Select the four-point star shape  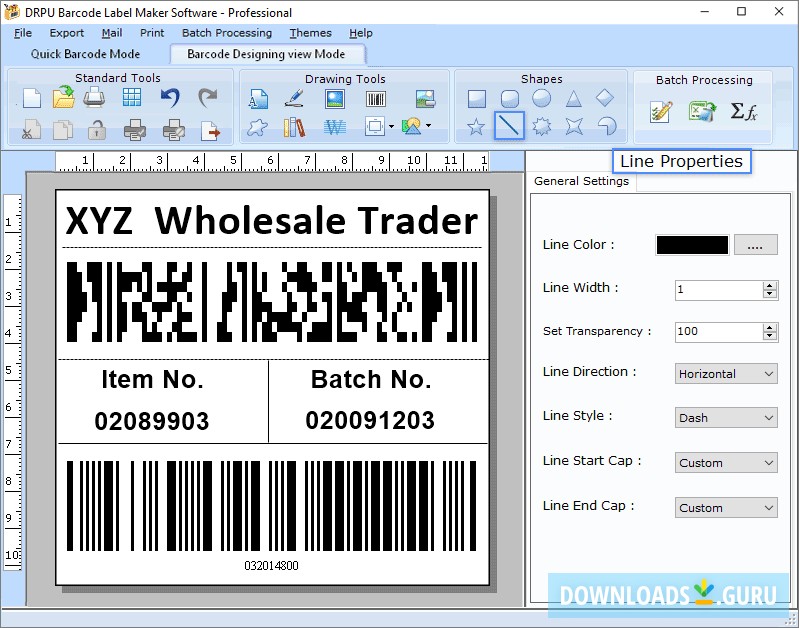coord(574,126)
